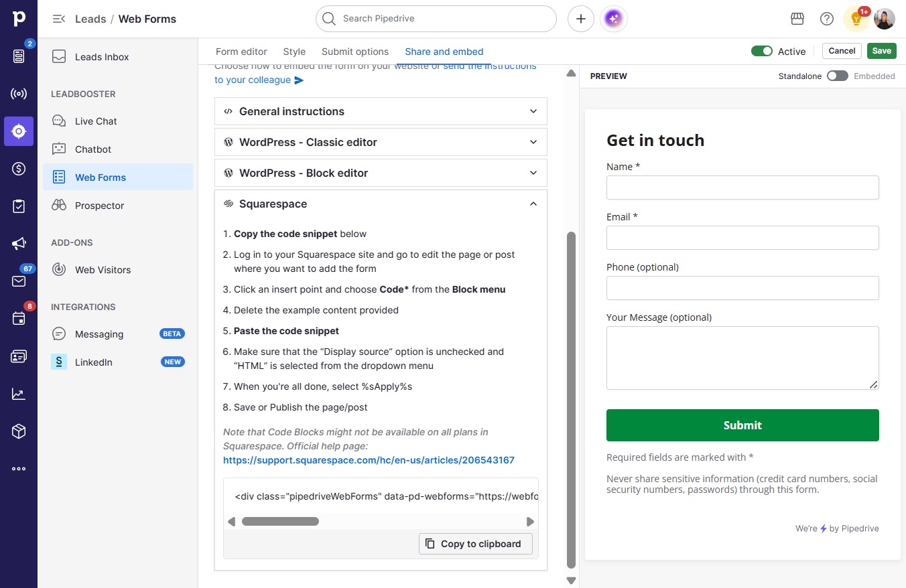This screenshot has width=906, height=588.
Task: Open the broadcast radar icon in left rail
Action: (19, 94)
